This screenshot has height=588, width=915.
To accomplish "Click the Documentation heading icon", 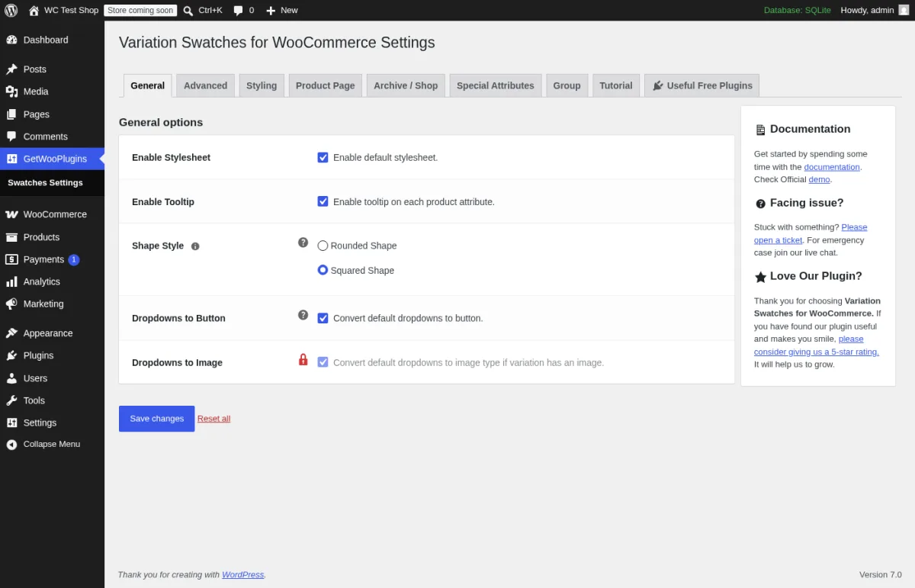I will click(x=760, y=130).
